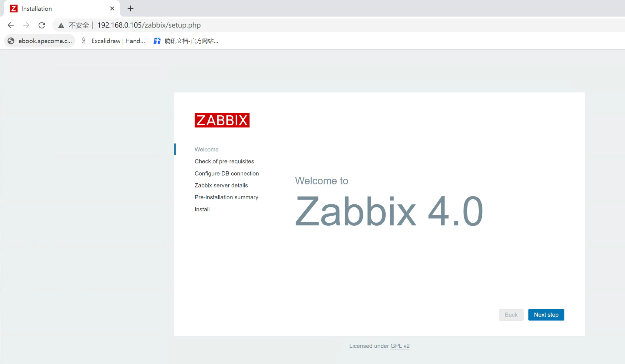Click the red ZABBIX logo

point(222,120)
